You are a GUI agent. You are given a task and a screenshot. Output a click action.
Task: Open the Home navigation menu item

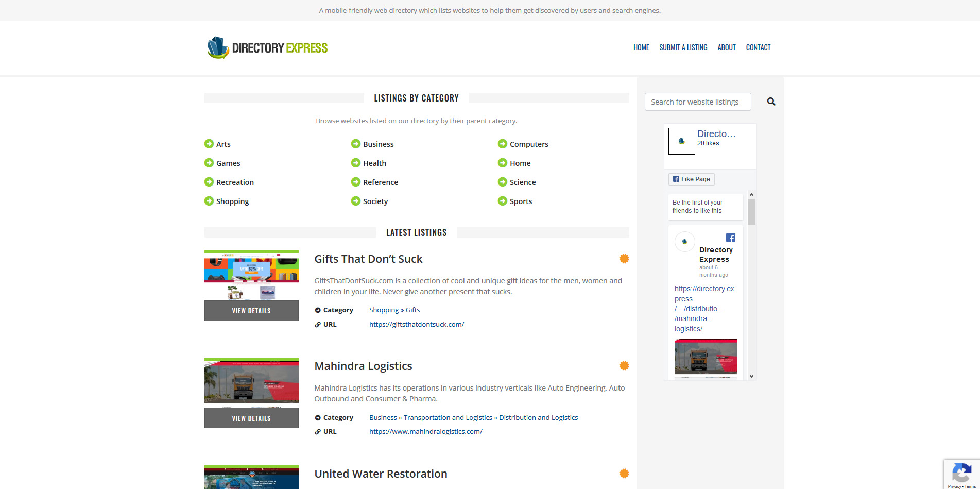pyautogui.click(x=641, y=47)
